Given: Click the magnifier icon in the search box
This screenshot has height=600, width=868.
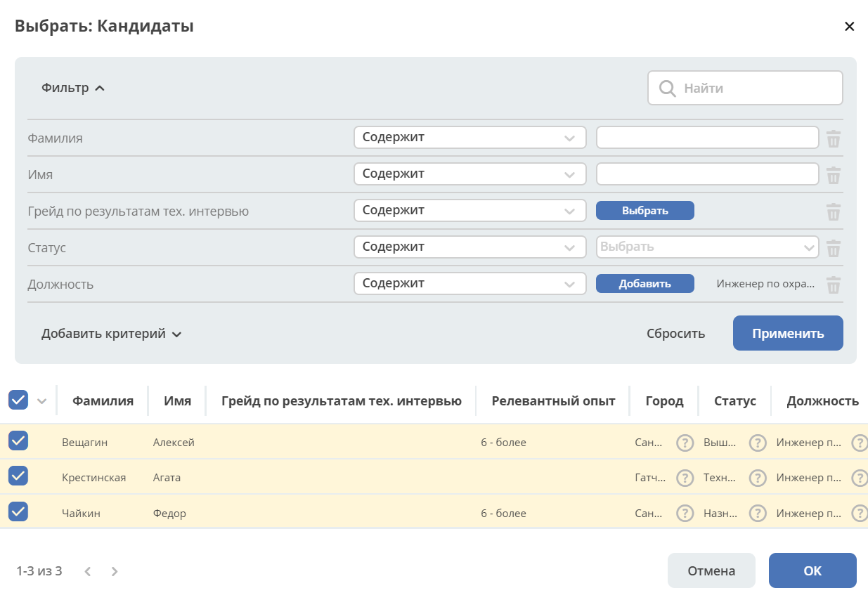Looking at the screenshot, I should coord(667,89).
